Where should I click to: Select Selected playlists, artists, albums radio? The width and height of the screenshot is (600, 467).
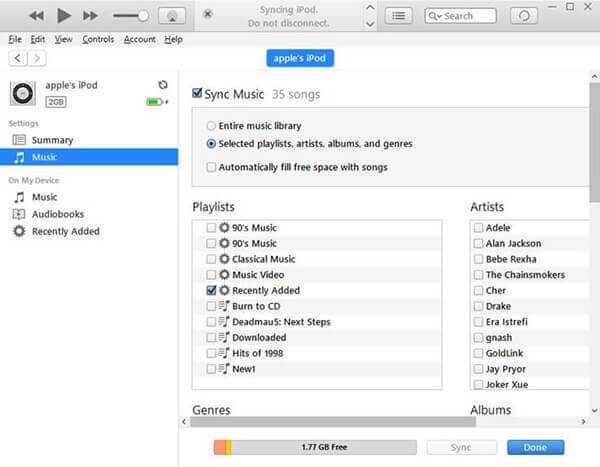click(x=211, y=144)
